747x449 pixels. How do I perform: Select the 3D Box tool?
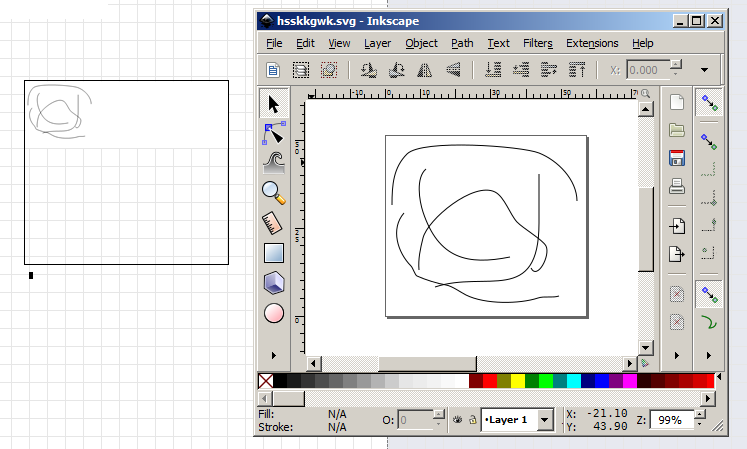(274, 283)
